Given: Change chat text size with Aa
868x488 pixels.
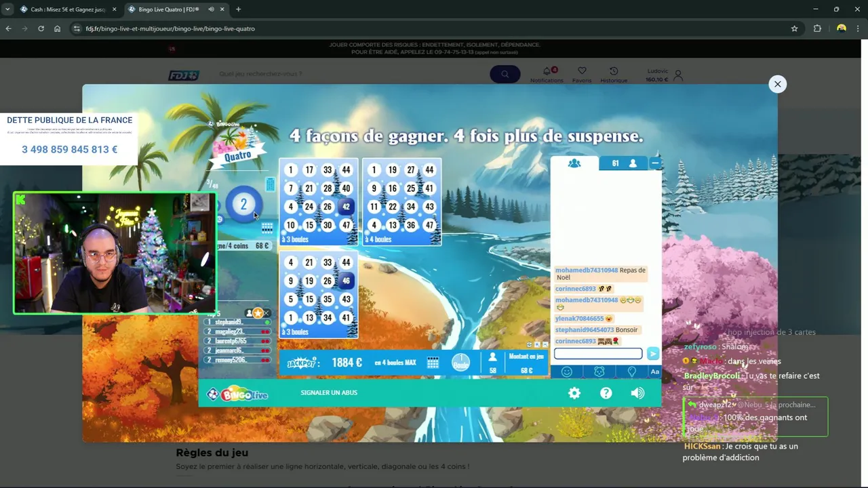Looking at the screenshot, I should coord(654,371).
